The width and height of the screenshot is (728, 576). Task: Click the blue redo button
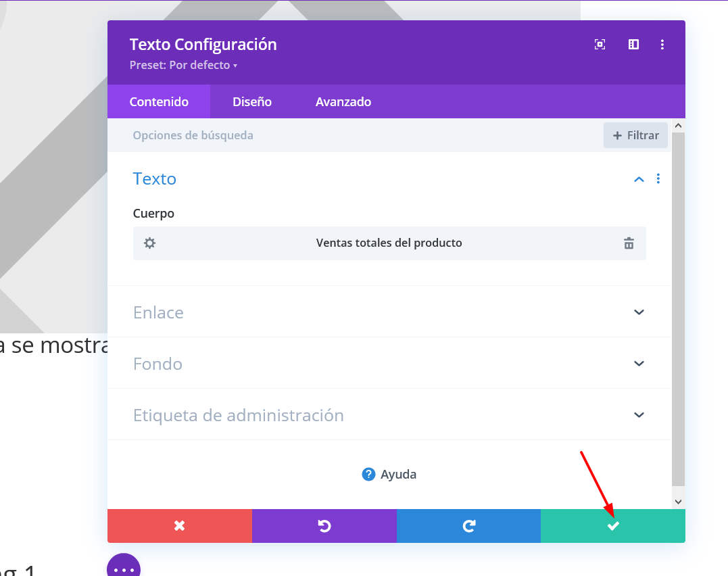coord(469,526)
